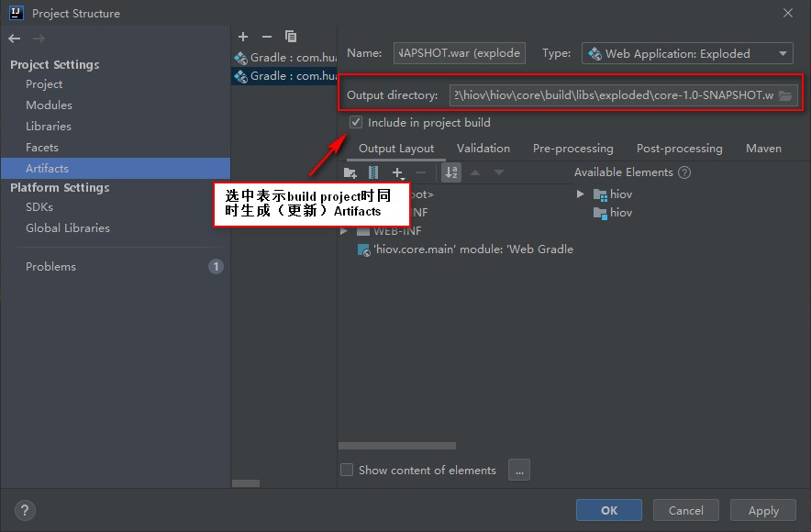The height and width of the screenshot is (532, 811).
Task: Enable Show content of elements
Action: (347, 470)
